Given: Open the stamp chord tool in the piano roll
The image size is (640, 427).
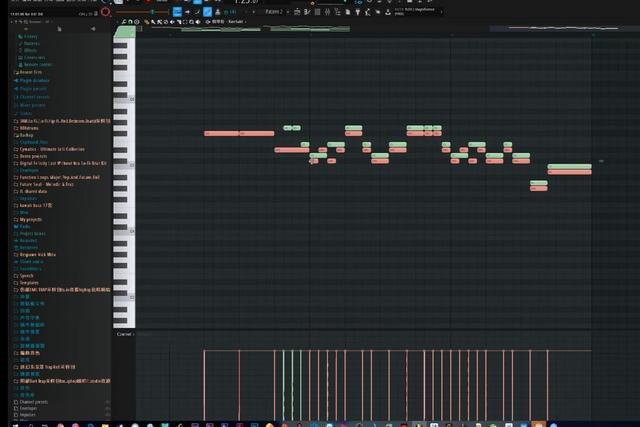Looking at the screenshot, I should (137, 22).
